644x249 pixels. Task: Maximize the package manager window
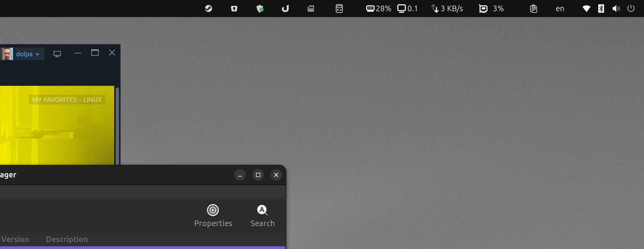coord(258,175)
